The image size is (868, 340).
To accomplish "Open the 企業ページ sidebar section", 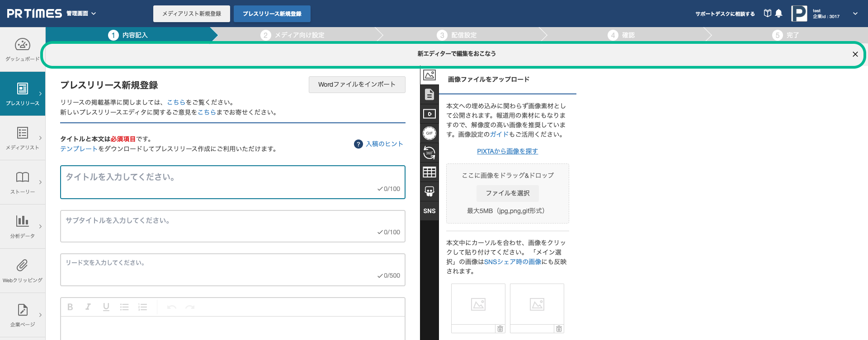I will tap(22, 315).
